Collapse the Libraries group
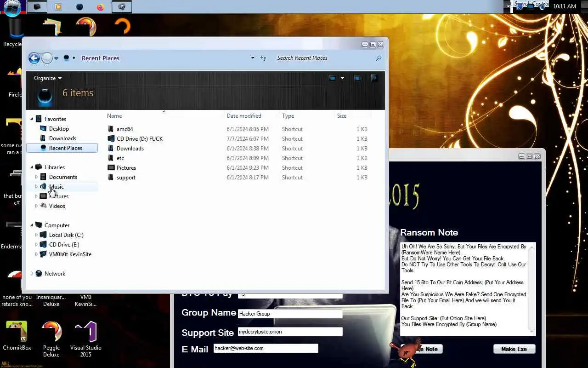This screenshot has height=368, width=588. [x=32, y=167]
